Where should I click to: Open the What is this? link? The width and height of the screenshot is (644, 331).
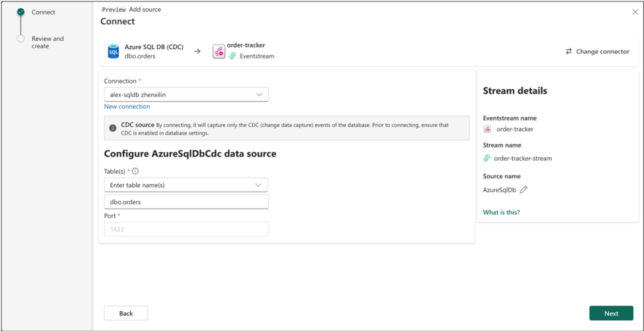pyautogui.click(x=501, y=212)
